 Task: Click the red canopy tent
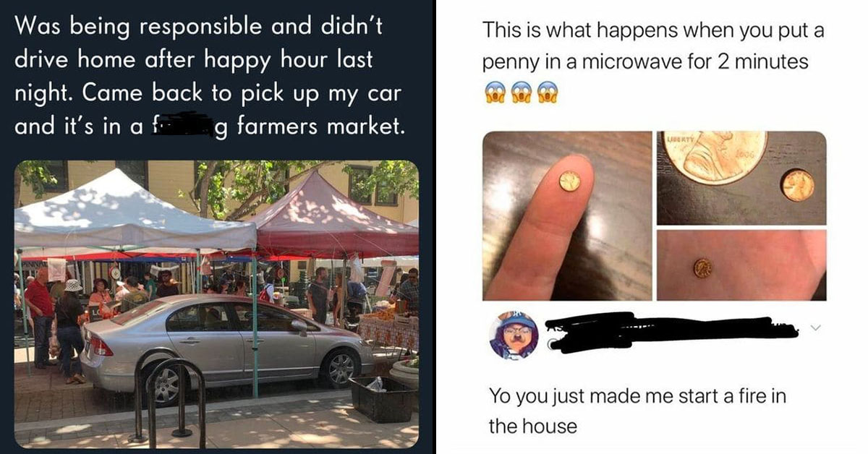pos(334,218)
